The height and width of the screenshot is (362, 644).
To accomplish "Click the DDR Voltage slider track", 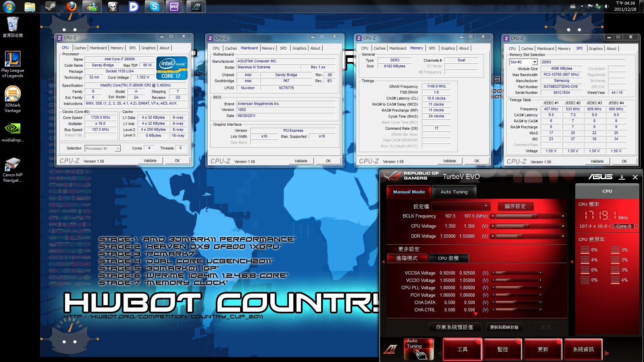I will click(x=528, y=236).
